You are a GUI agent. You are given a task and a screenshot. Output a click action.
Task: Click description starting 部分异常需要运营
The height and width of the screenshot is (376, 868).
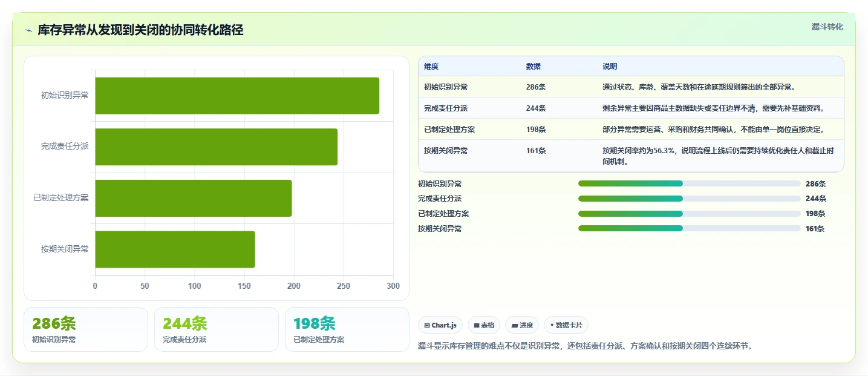(x=714, y=130)
